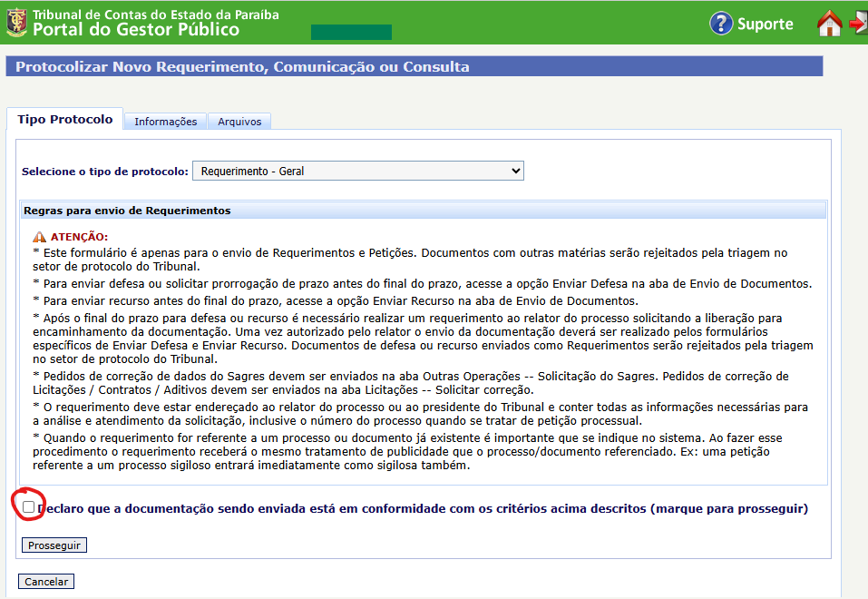Click the dark green box in the header
Viewport: 868px width, 599px height.
351,32
